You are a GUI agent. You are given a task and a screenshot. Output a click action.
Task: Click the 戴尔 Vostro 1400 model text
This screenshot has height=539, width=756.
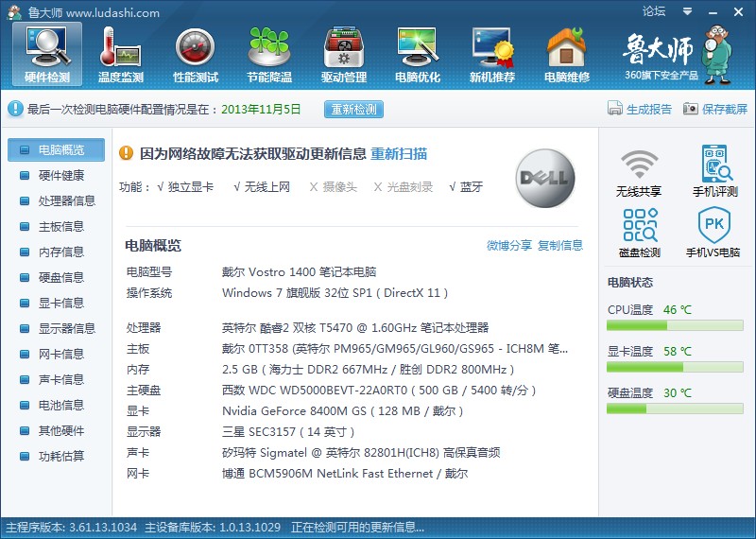point(299,271)
